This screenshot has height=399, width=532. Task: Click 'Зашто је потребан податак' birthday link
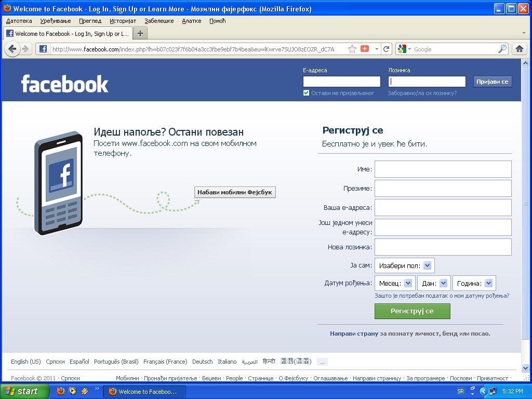(x=442, y=296)
